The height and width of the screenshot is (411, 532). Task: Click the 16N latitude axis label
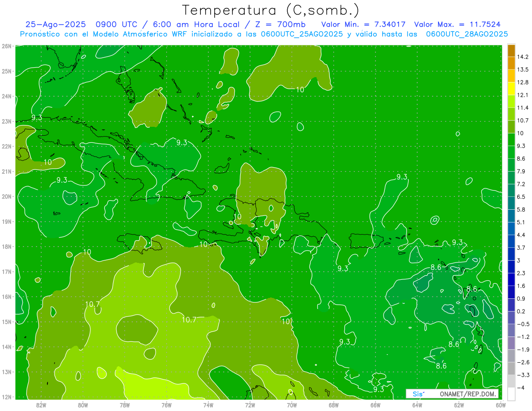(x=7, y=297)
